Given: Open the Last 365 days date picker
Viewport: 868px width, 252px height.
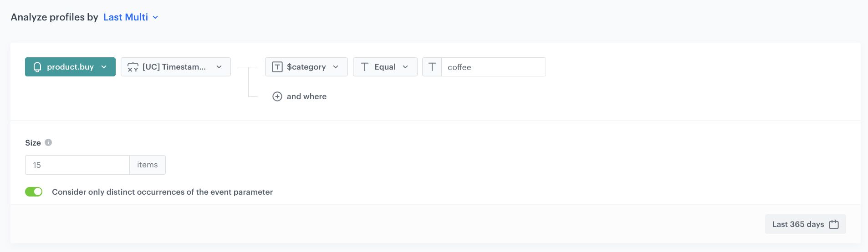Looking at the screenshot, I should [798, 224].
